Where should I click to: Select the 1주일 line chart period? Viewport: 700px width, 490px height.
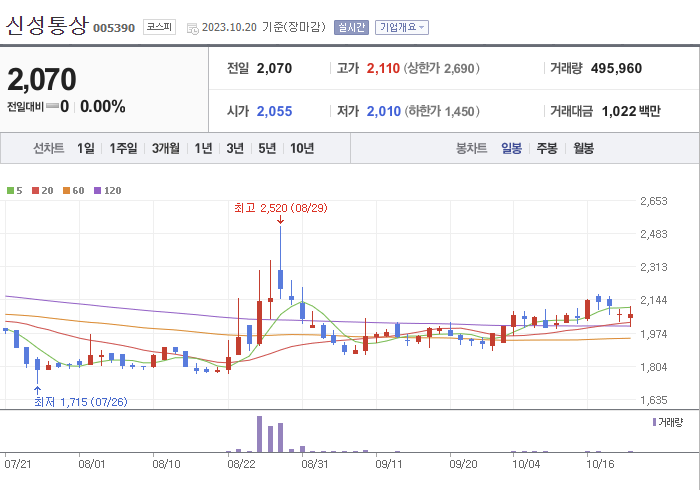pos(123,148)
